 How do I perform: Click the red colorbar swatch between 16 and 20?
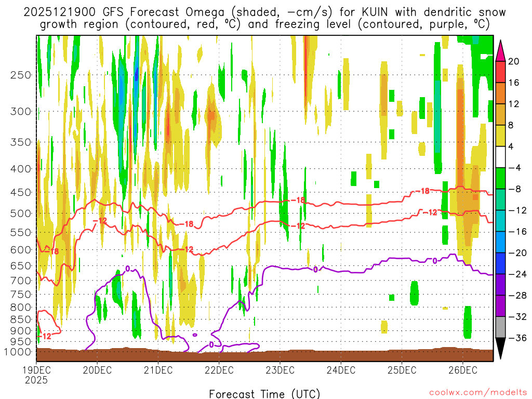coord(500,72)
